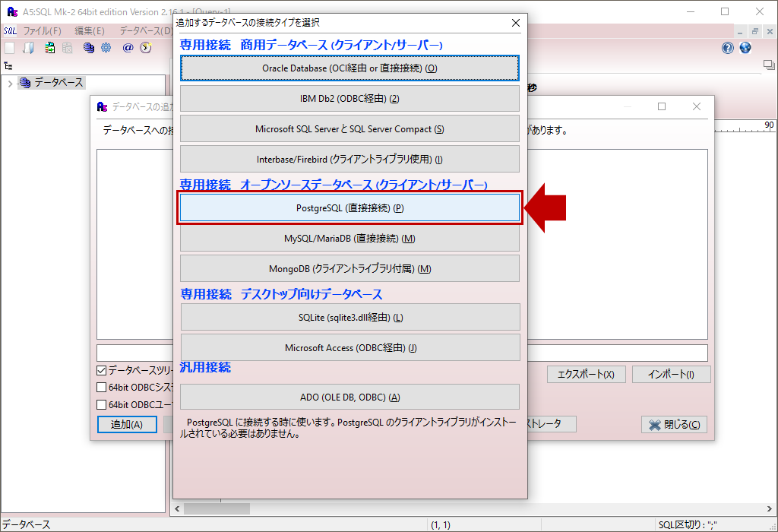Click the tree view icon above database panel
This screenshot has height=532, width=778.
point(8,65)
